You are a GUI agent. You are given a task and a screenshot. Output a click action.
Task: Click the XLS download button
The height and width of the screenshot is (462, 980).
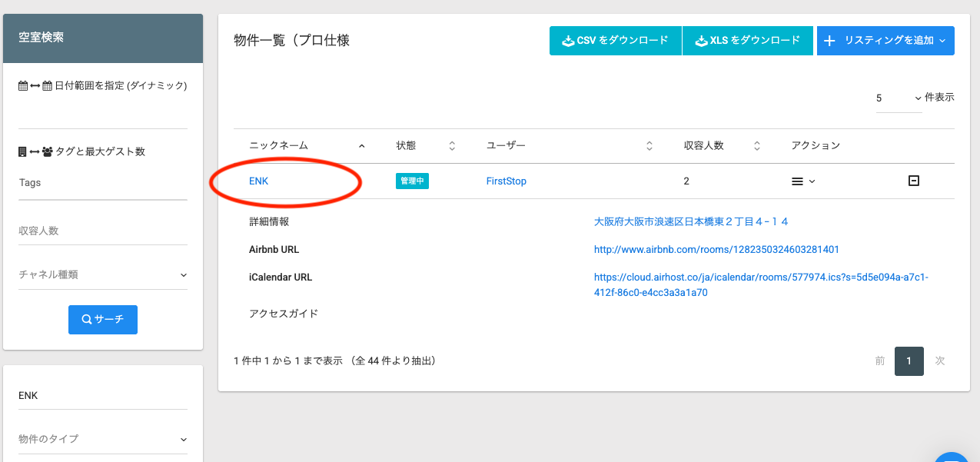[747, 41]
